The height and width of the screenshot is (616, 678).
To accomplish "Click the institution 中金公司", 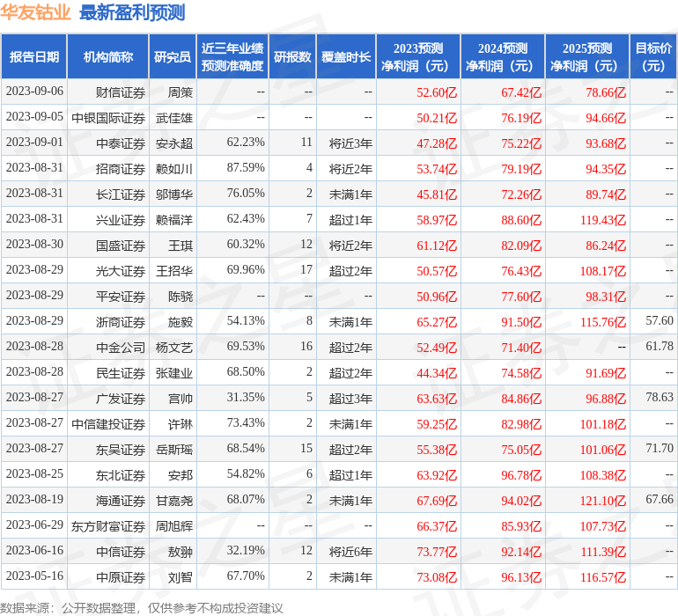I will click(x=121, y=347).
